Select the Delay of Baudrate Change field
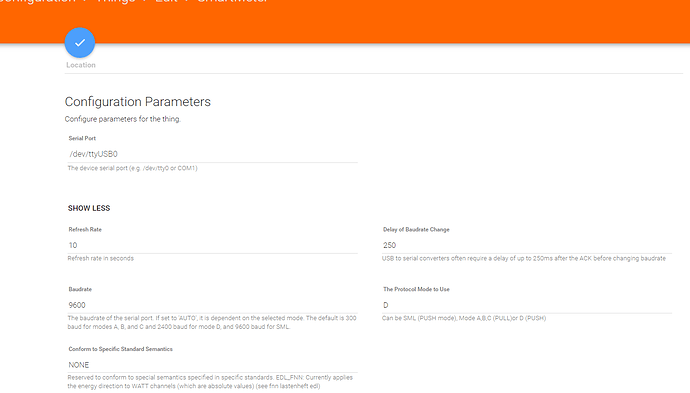Image resolution: width=690 pixels, height=393 pixels. (527, 245)
